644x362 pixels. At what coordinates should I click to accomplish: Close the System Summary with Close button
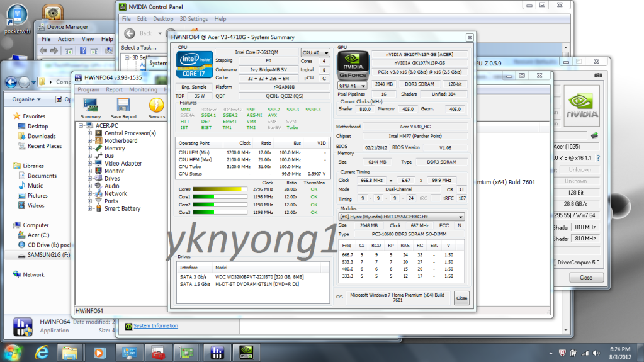pyautogui.click(x=461, y=298)
